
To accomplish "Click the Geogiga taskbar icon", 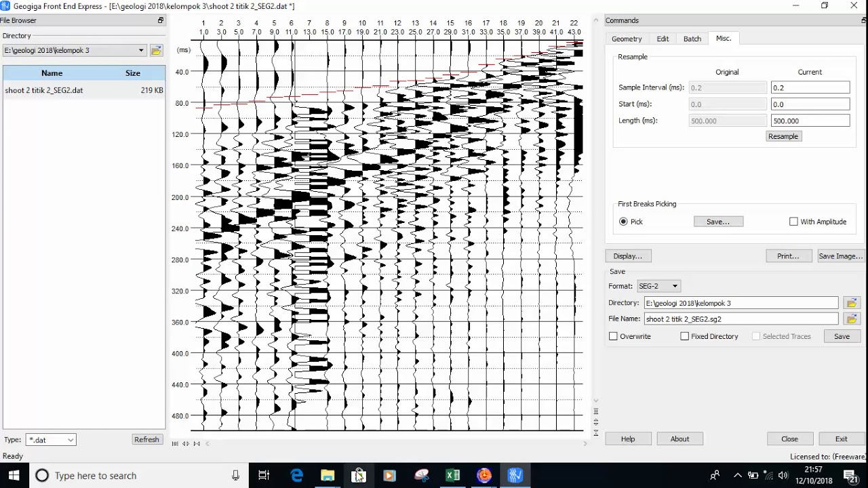I will pos(515,475).
